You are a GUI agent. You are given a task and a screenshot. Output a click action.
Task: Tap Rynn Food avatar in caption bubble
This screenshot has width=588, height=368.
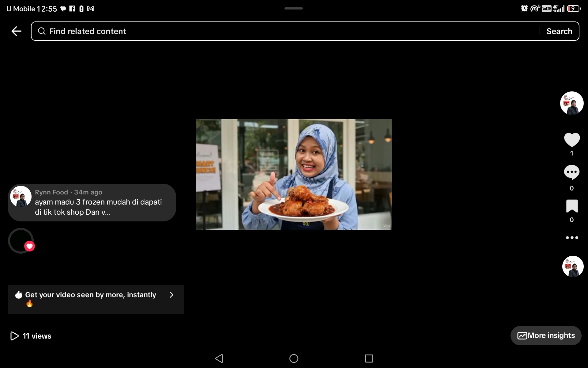click(x=21, y=197)
